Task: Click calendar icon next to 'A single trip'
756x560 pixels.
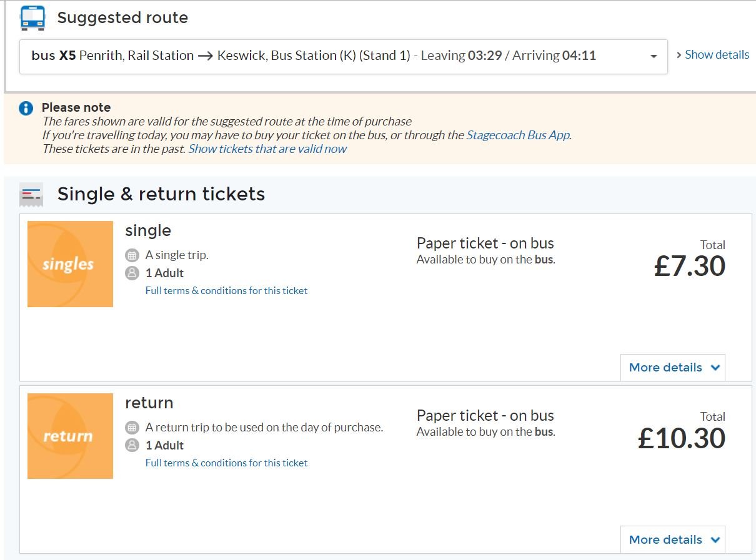Action: click(132, 255)
